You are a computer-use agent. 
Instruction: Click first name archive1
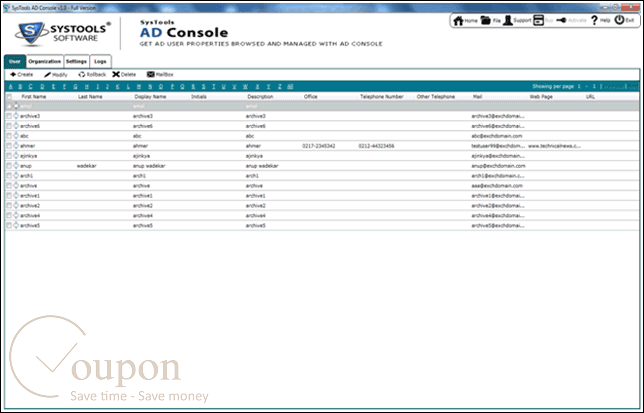pyautogui.click(x=30, y=195)
